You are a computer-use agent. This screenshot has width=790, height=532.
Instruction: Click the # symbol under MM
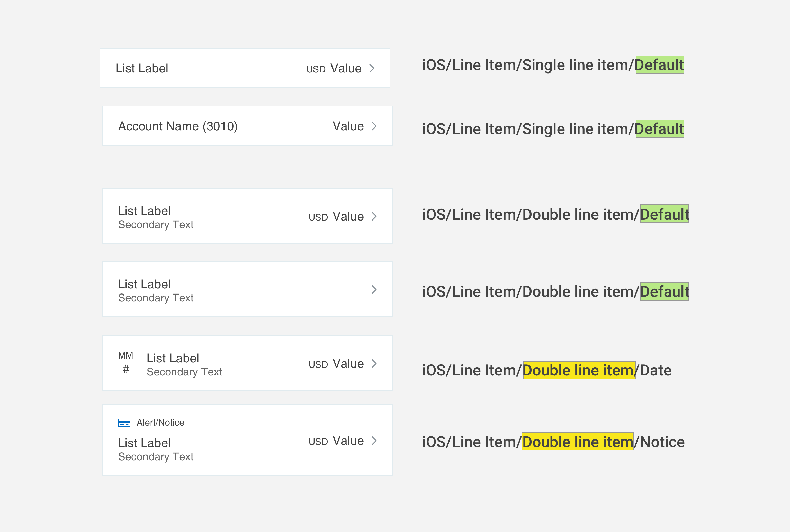126,369
